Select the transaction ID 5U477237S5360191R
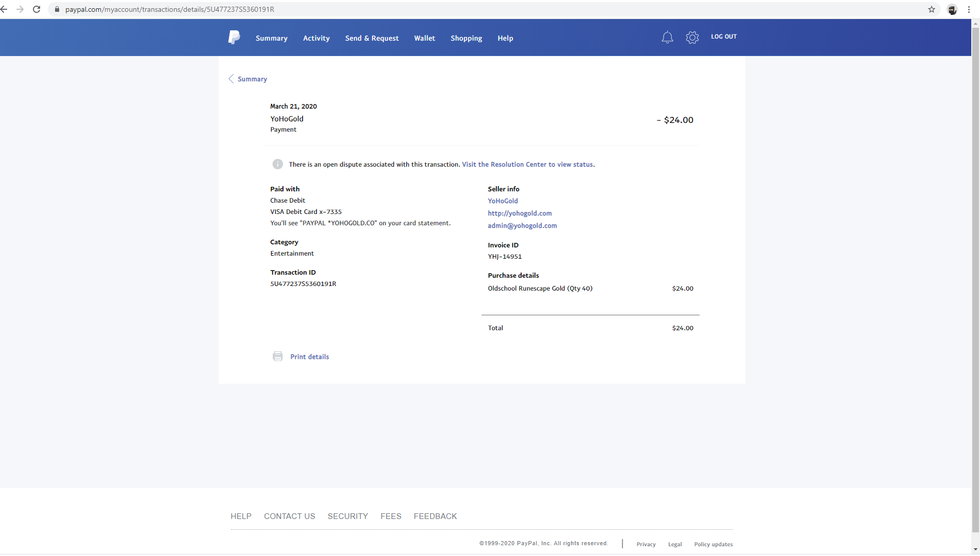Image resolution: width=980 pixels, height=556 pixels. pyautogui.click(x=303, y=283)
